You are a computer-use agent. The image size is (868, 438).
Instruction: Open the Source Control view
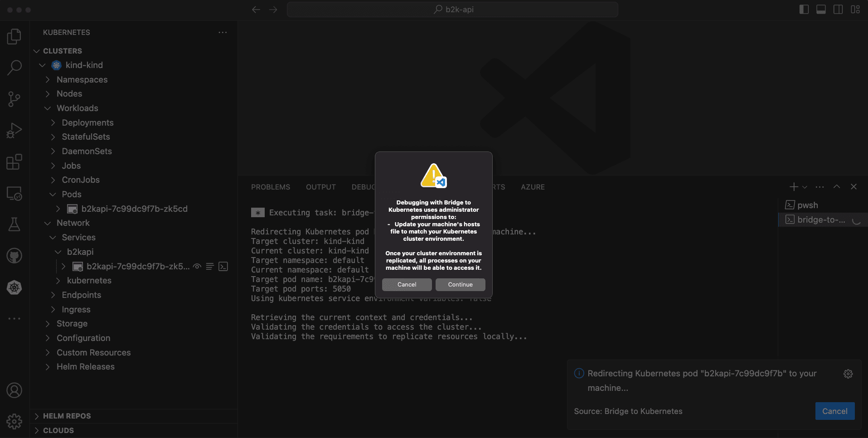(x=14, y=99)
